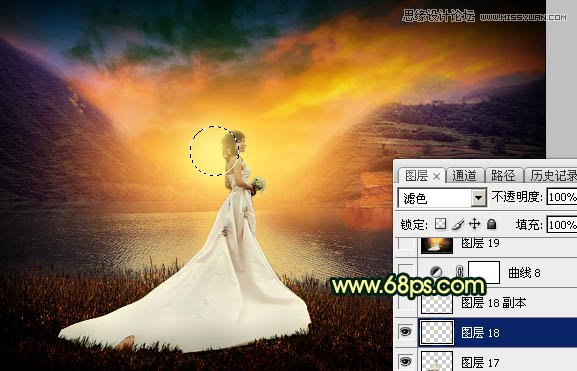Image resolution: width=577 pixels, height=371 pixels.
Task: Click the 不透明度 opacity label
Action: click(517, 197)
